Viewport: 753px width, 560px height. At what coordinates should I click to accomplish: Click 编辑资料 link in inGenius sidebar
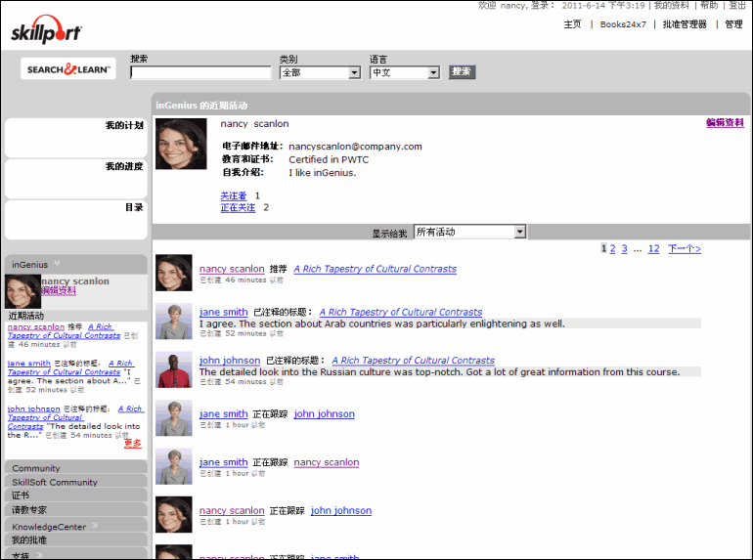(x=59, y=290)
